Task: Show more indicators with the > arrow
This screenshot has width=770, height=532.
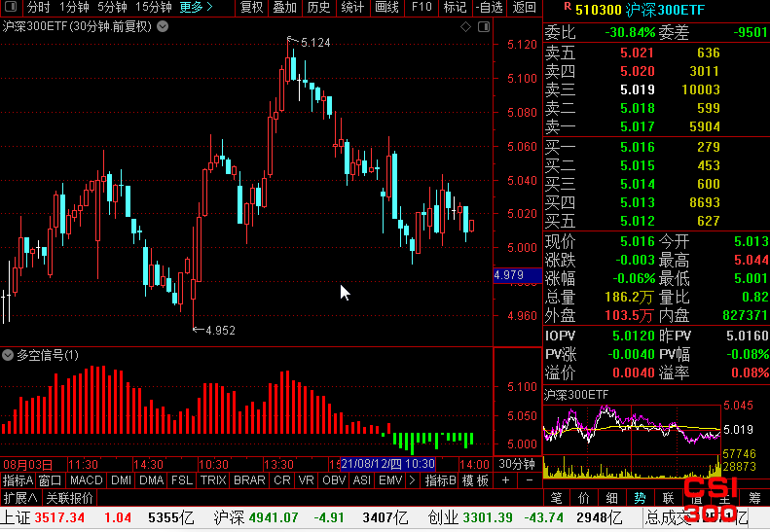Action: coord(412,480)
